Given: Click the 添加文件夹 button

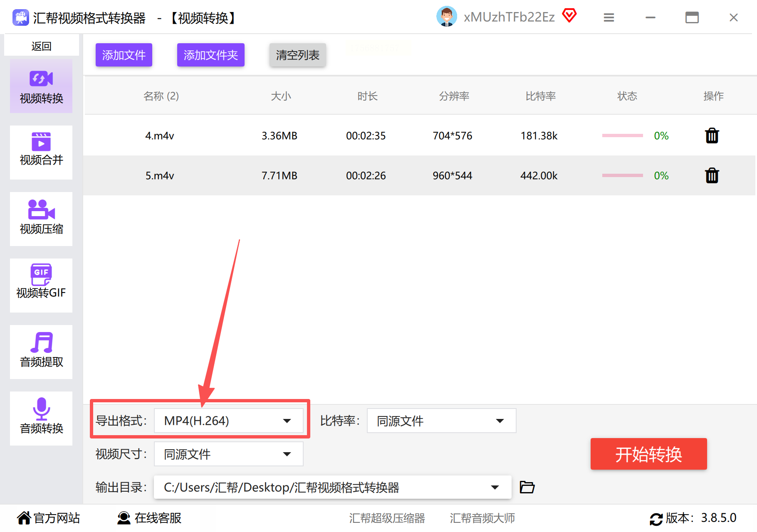Looking at the screenshot, I should (211, 55).
